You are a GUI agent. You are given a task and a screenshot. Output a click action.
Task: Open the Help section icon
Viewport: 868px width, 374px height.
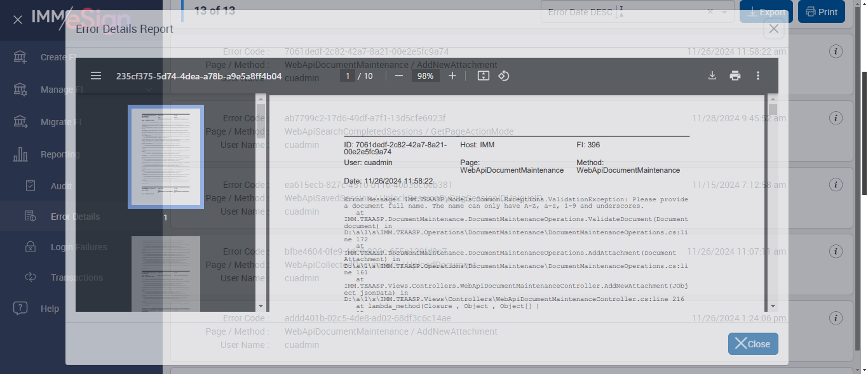point(20,309)
